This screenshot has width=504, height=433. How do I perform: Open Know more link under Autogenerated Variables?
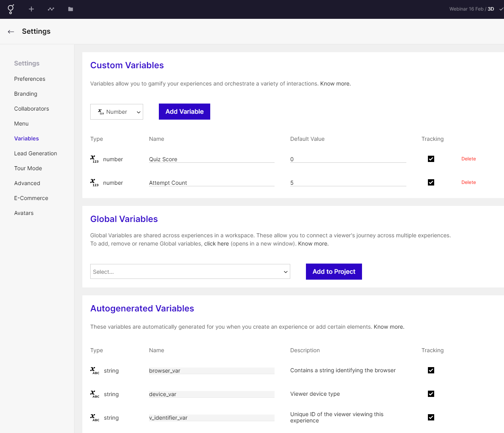389,327
